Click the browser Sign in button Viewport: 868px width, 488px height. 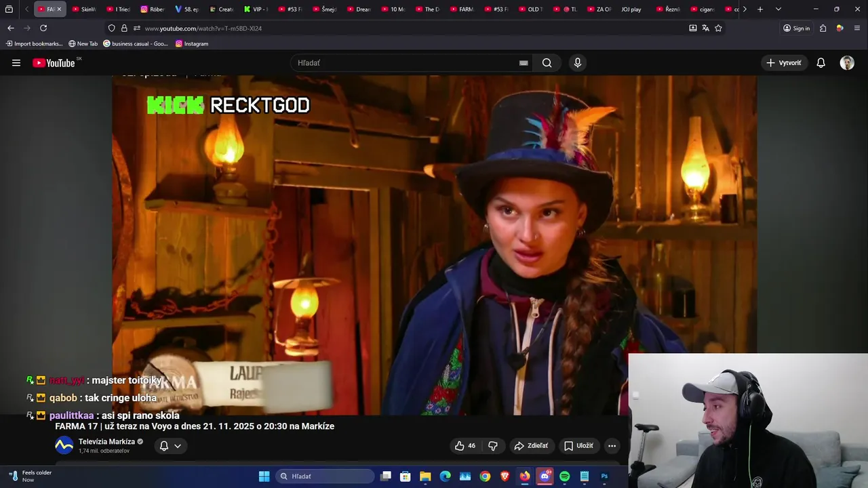[x=796, y=28]
